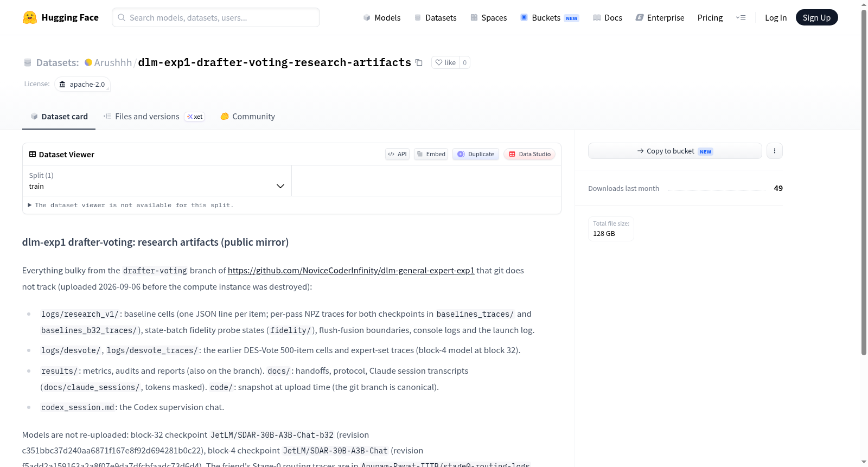The width and height of the screenshot is (868, 467).
Task: Click the JetLM/SDAR-30B-A3B-Chat-b32 model name
Action: (272, 435)
